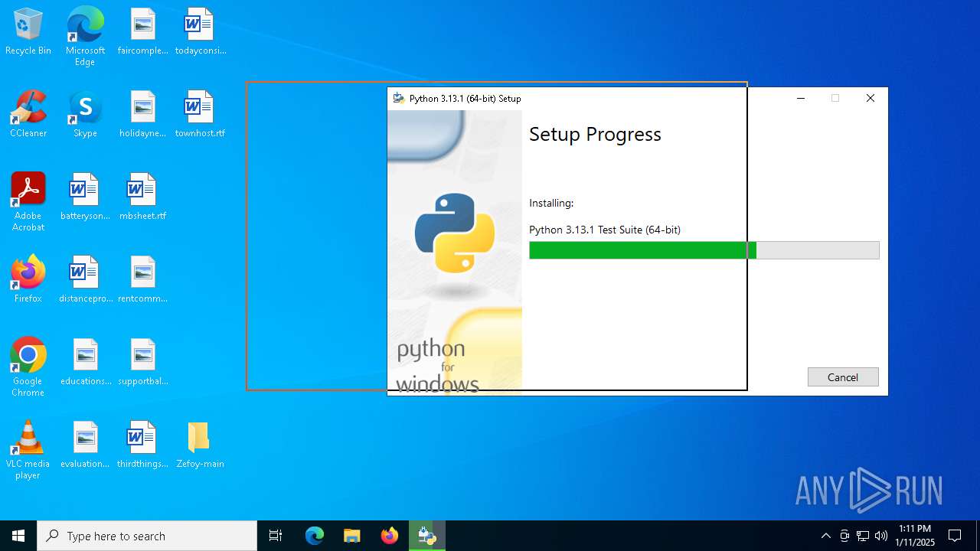Click the green setup progress bar
The image size is (980, 551).
pyautogui.click(x=704, y=250)
